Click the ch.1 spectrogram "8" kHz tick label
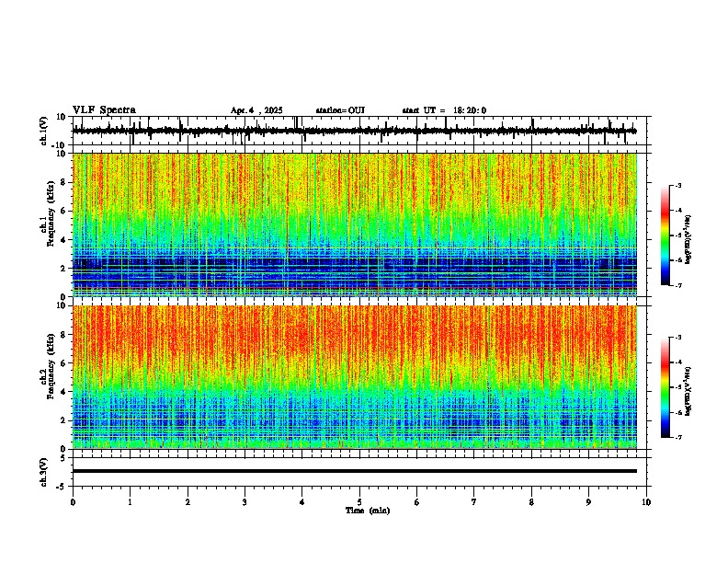This screenshot has height=563, width=728. pyautogui.click(x=64, y=182)
